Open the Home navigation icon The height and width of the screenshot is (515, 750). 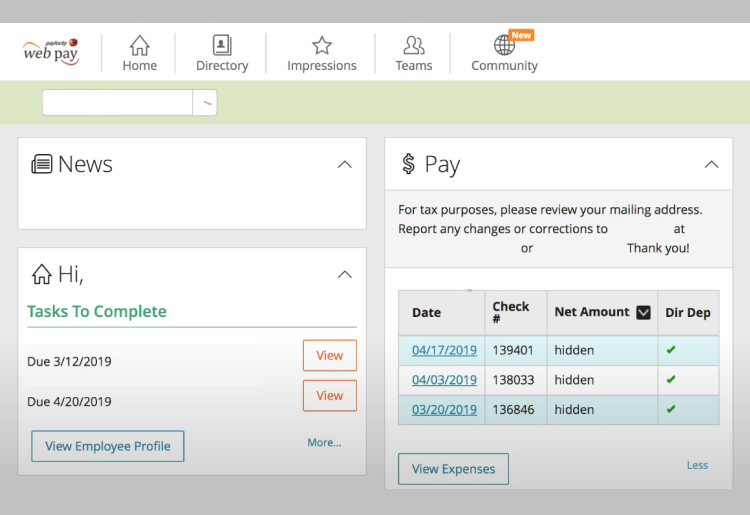click(x=140, y=46)
